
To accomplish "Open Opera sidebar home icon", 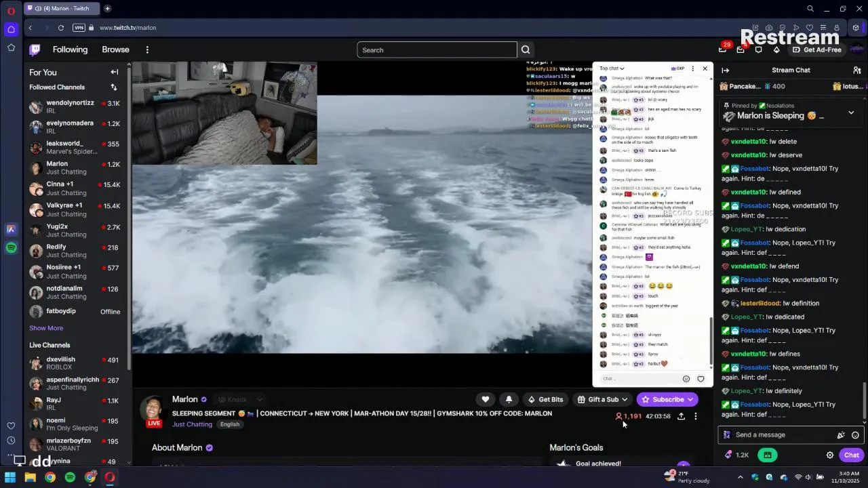I will 11,29.
